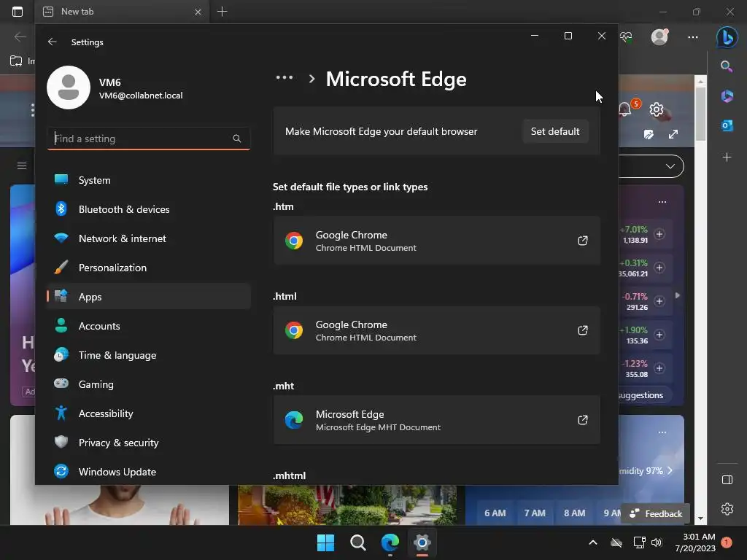Open Outlook icon in Edge sidebar
Viewport: 747px width, 560px height.
(727, 125)
